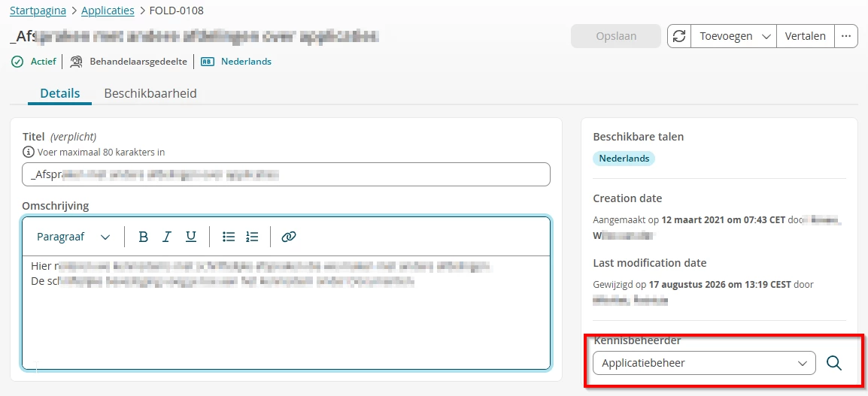This screenshot has width=868, height=396.
Task: Click the refresh icon next to Toevoegen
Action: [679, 37]
